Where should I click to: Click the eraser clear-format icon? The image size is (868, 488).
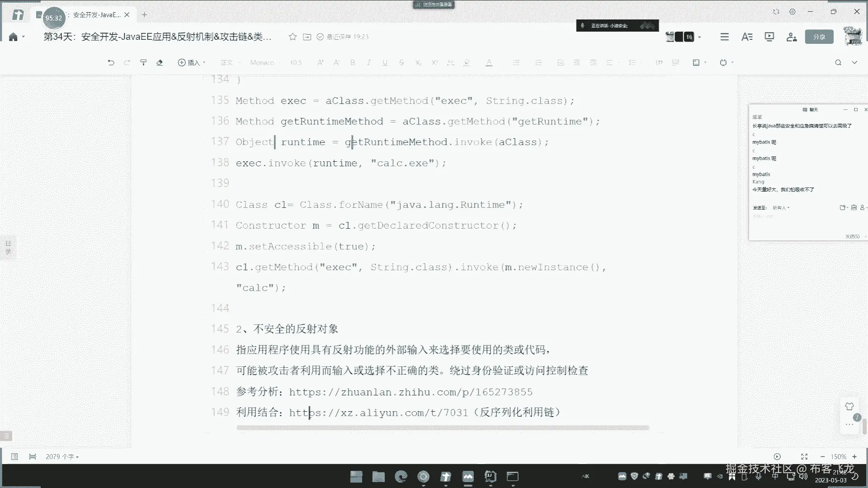[x=160, y=62]
